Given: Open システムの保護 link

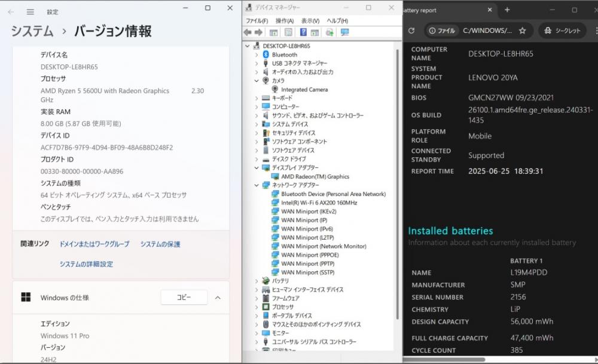Looking at the screenshot, I should coord(160,244).
